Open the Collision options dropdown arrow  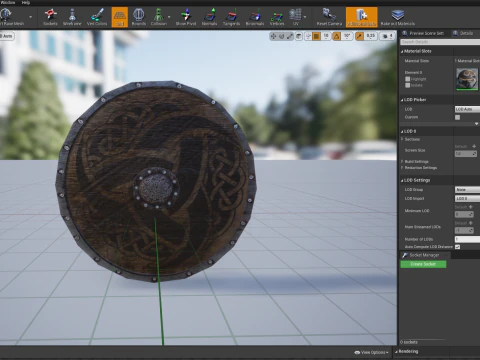click(169, 17)
